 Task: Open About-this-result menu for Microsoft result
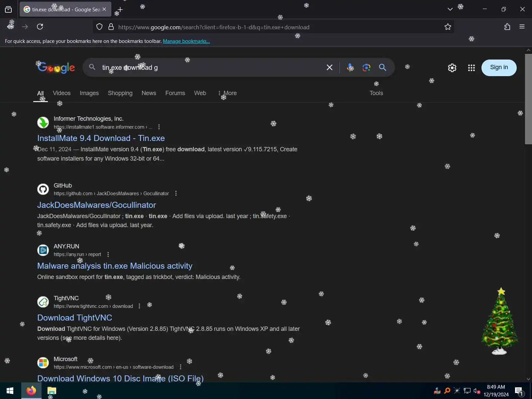coord(181,367)
